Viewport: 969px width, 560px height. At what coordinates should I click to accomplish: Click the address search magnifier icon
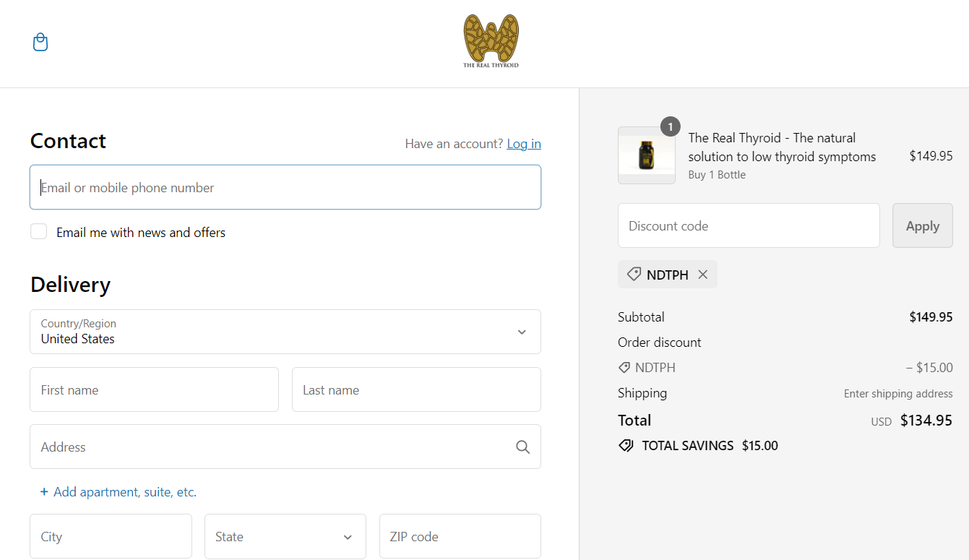(x=522, y=447)
